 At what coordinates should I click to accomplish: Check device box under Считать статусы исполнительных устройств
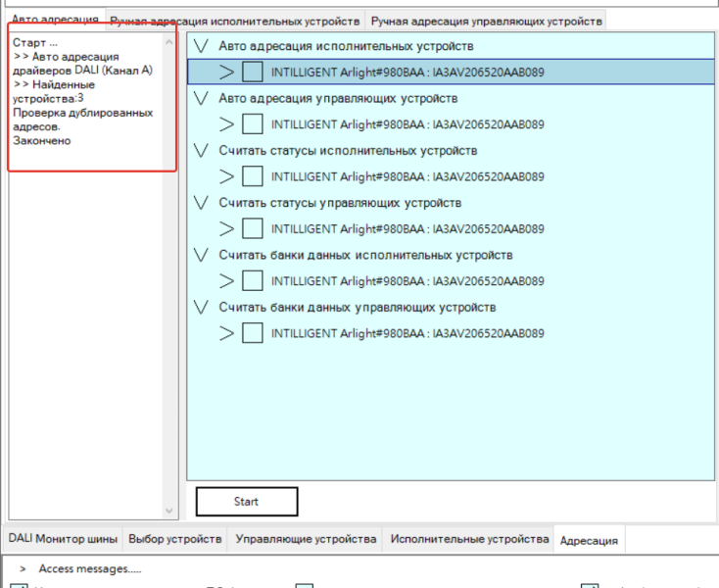252,176
